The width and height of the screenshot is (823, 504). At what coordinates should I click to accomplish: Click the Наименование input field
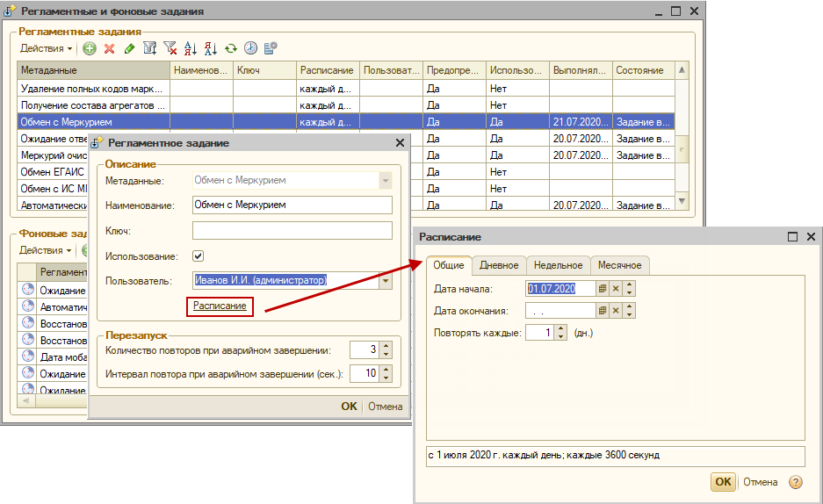[x=292, y=205]
